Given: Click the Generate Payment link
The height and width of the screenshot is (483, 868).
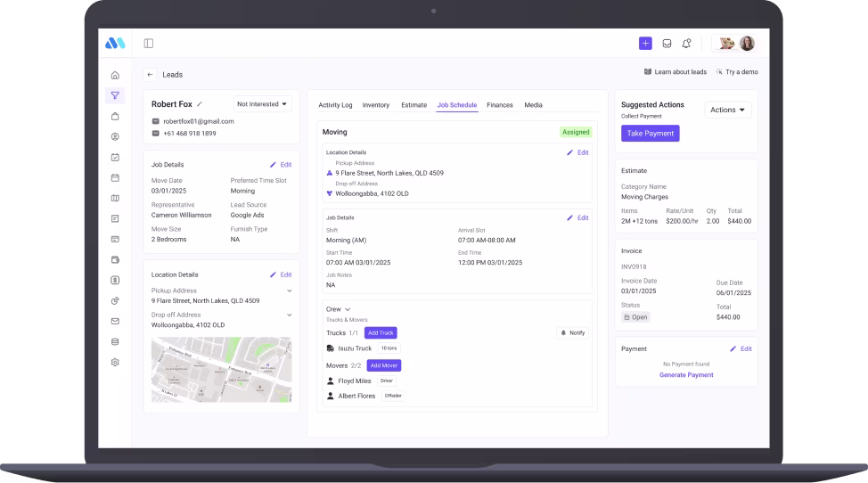Looking at the screenshot, I should coord(686,375).
